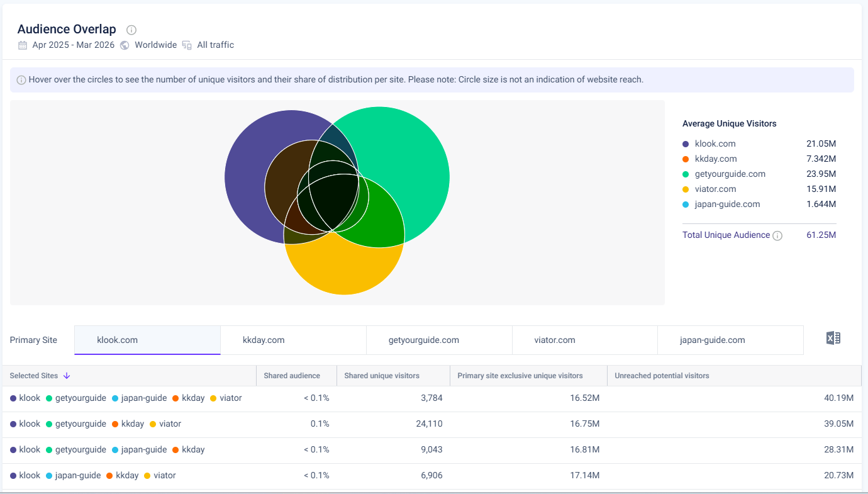868x494 pixels.
Task: Click the info icon beside Audience Overlap title
Action: [x=131, y=30]
